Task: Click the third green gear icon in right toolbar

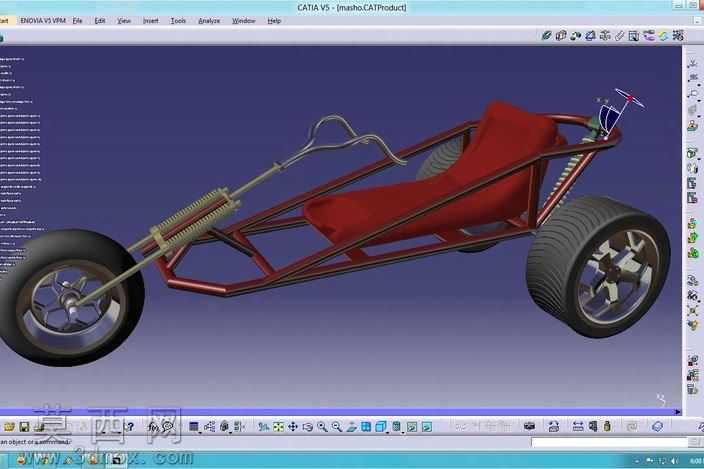Action: 693,253
